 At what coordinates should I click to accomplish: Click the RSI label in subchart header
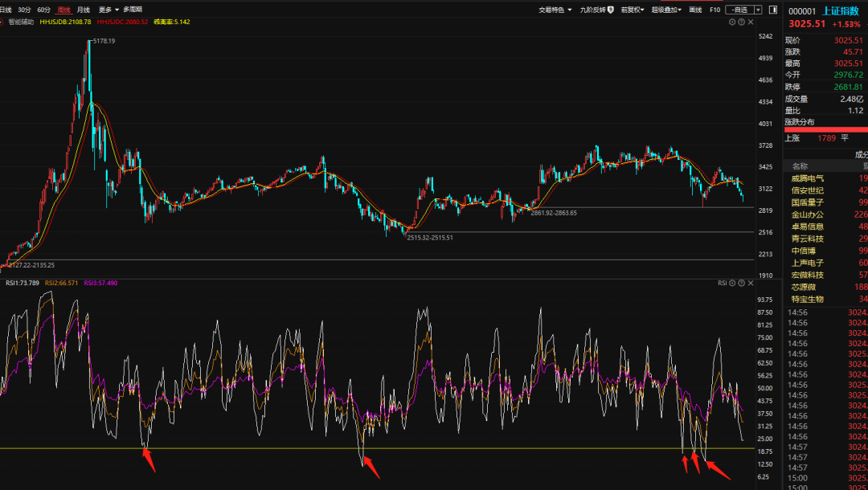723,284
